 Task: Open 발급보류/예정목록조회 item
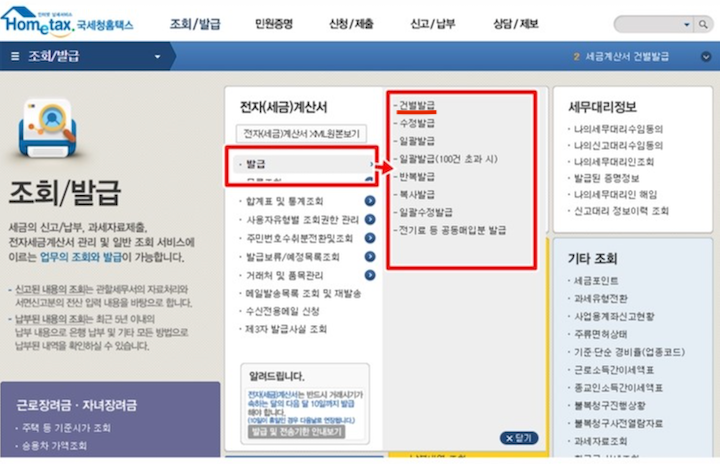(x=292, y=257)
